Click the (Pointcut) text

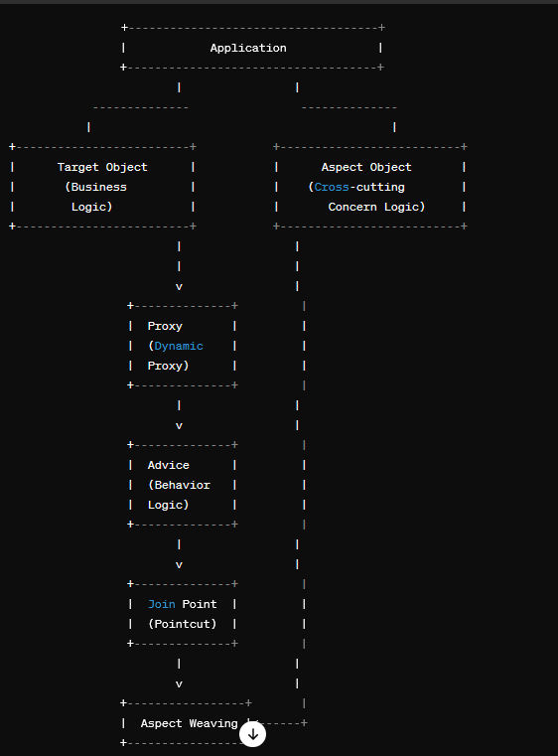click(x=182, y=624)
